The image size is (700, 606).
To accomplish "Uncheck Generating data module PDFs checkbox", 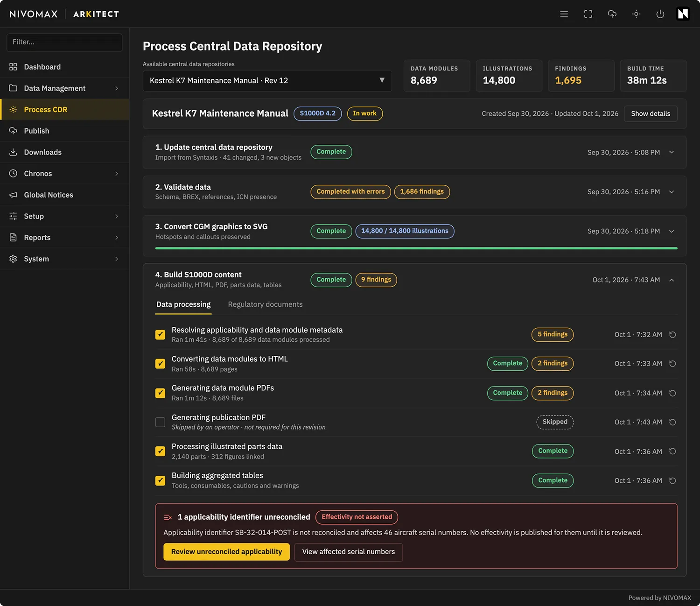I will (x=160, y=393).
